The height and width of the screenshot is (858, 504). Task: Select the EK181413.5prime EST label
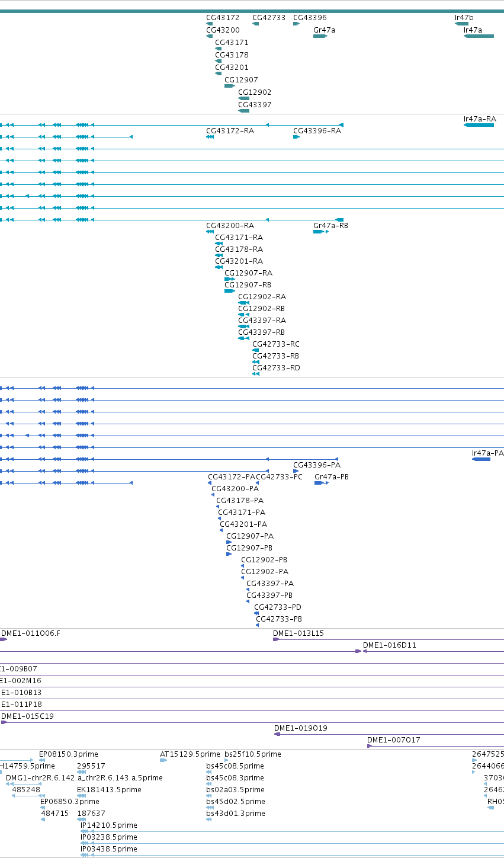pyautogui.click(x=109, y=790)
